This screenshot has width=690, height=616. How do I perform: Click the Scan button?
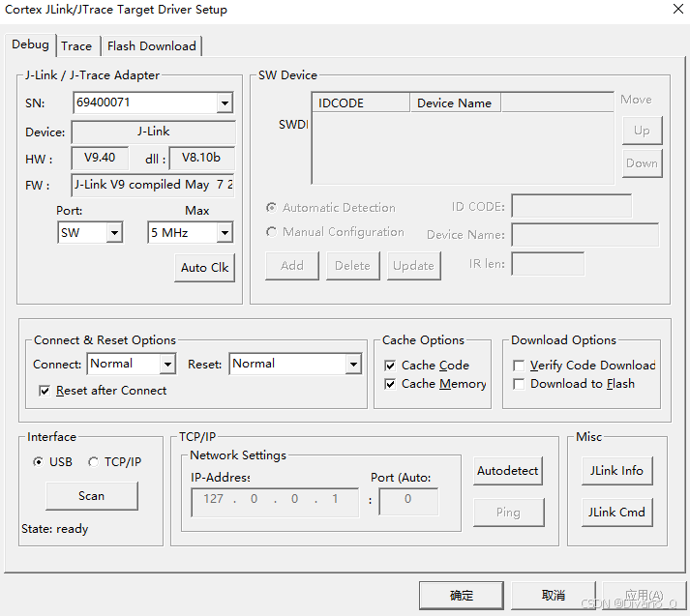pos(92,496)
